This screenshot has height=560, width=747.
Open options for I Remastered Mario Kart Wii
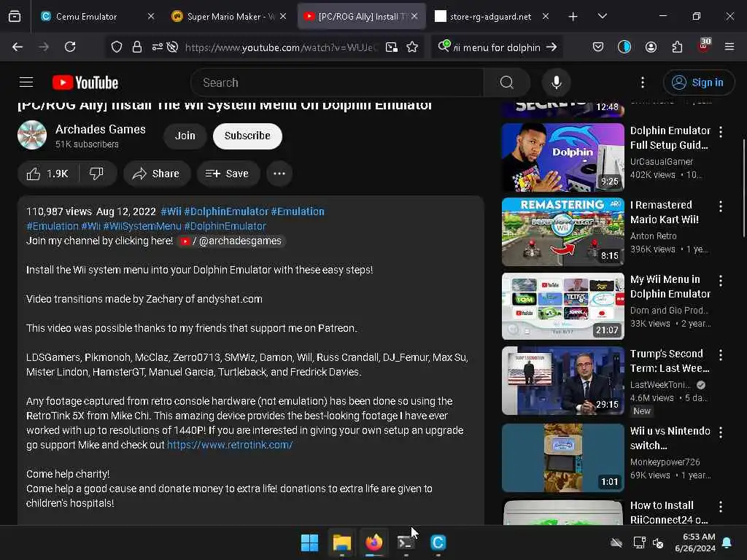721,206
